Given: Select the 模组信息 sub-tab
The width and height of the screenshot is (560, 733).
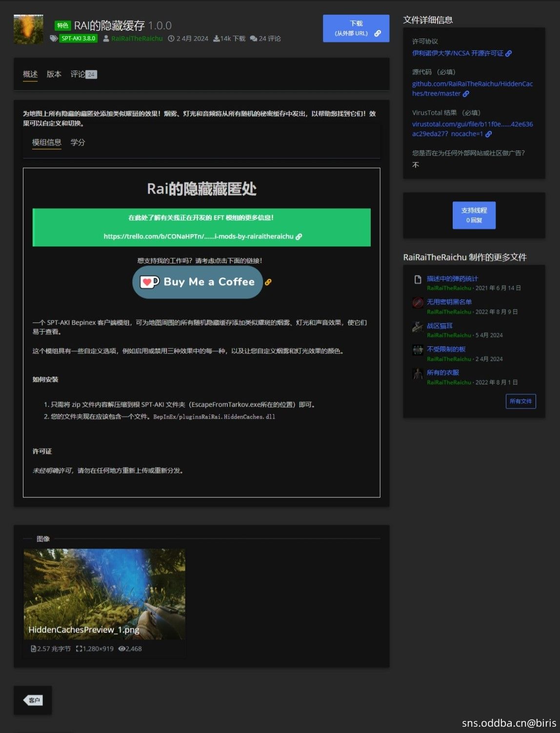Looking at the screenshot, I should [x=47, y=142].
